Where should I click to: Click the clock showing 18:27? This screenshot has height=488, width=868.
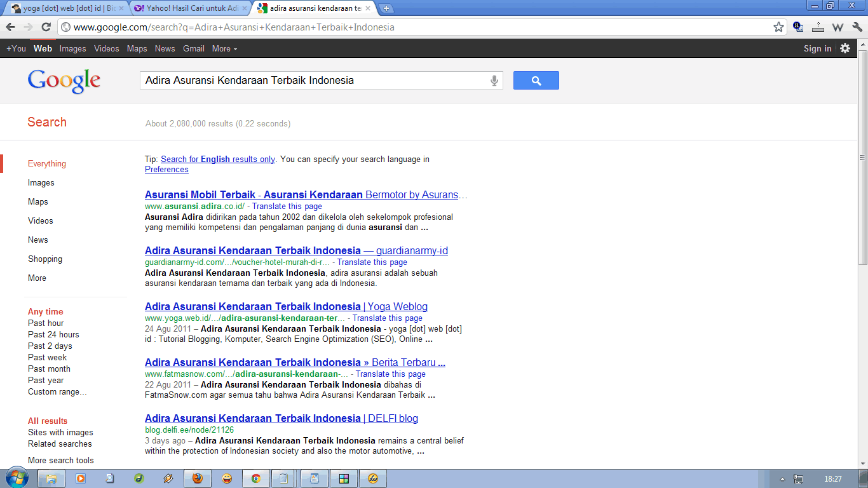pos(832,479)
